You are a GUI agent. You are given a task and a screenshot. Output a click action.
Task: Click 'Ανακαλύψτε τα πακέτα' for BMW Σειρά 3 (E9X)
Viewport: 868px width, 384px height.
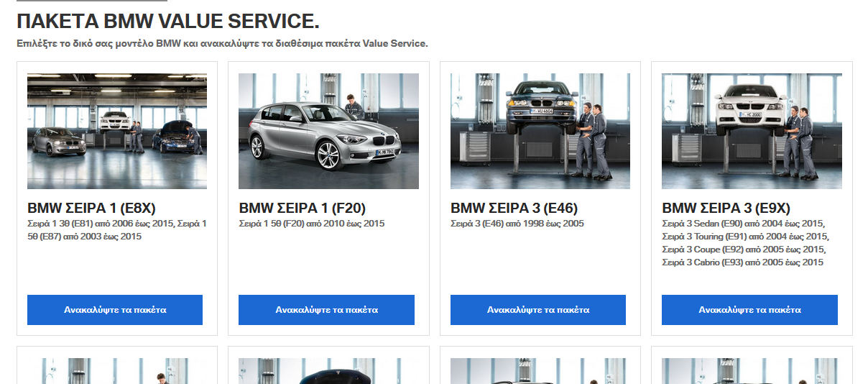point(749,310)
